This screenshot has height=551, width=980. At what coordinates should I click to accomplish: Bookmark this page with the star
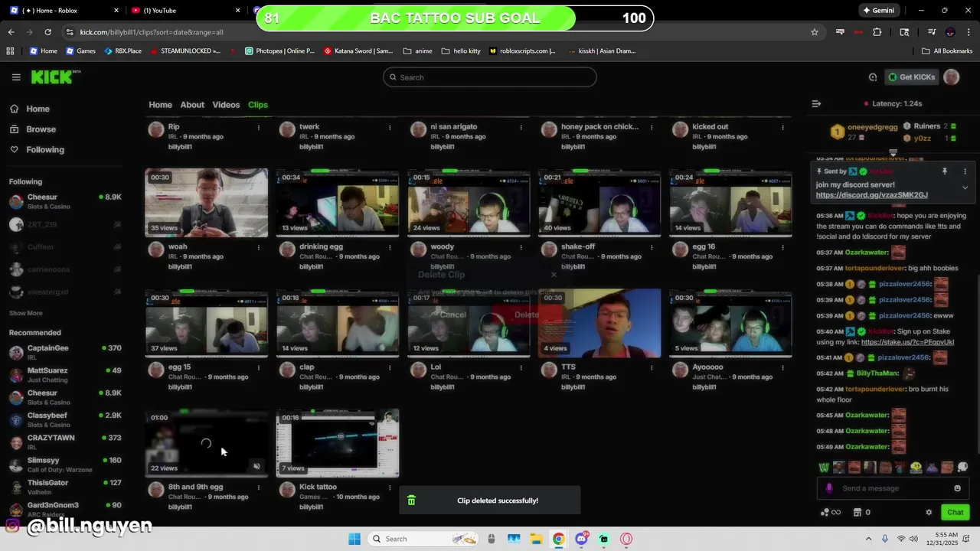pos(815,32)
